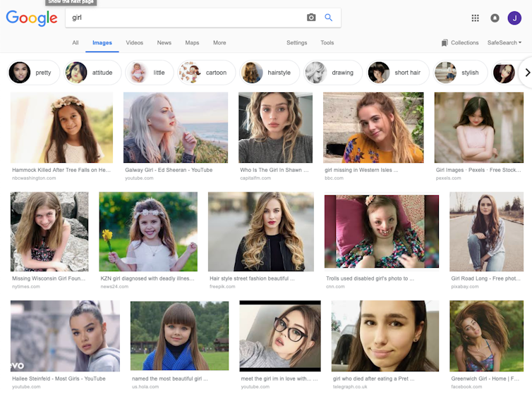Screen dimensions: 532x394
Task: Expand the More search categories menu
Action: (219, 43)
